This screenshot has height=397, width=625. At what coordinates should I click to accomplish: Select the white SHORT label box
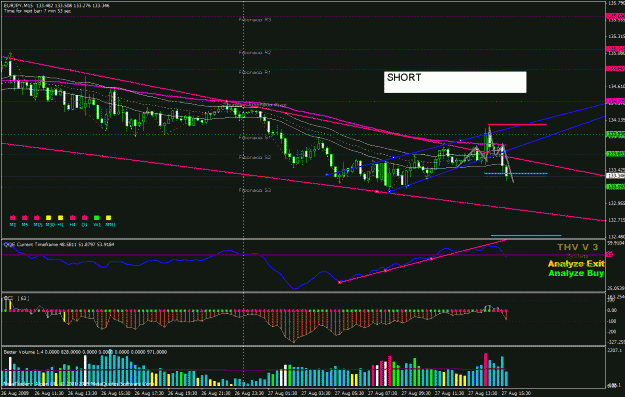tap(455, 82)
